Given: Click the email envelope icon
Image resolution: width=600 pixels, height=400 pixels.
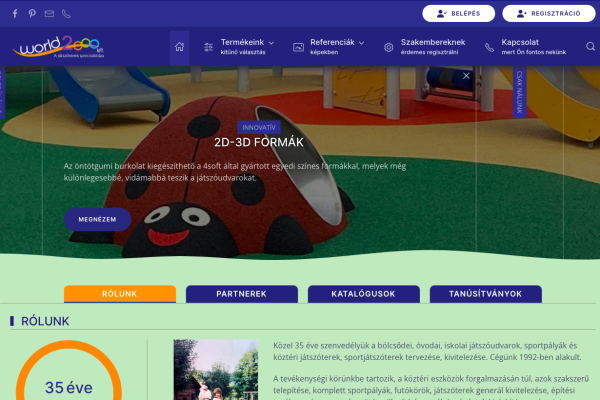Looking at the screenshot, I should [49, 14].
